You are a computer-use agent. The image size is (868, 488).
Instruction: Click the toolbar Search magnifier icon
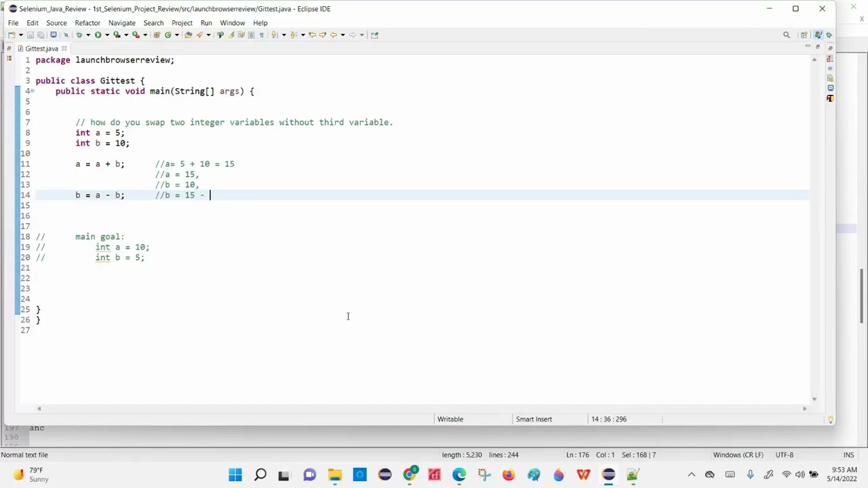tap(787, 35)
